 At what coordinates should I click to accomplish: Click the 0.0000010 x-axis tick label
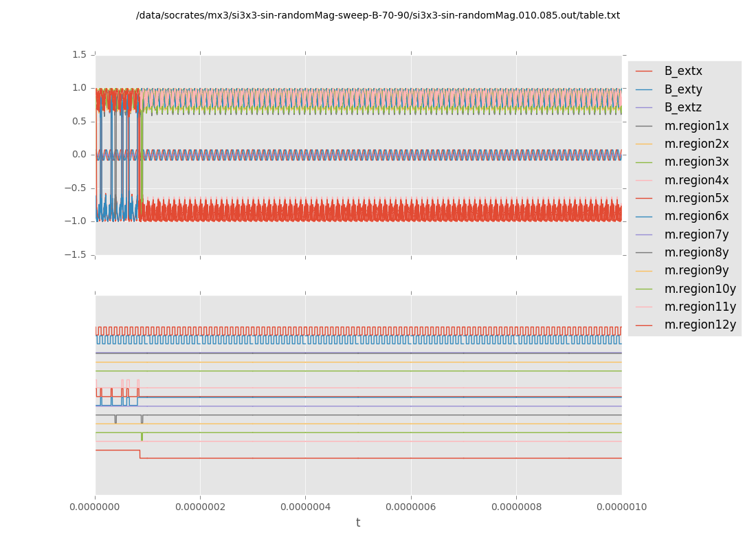click(621, 507)
